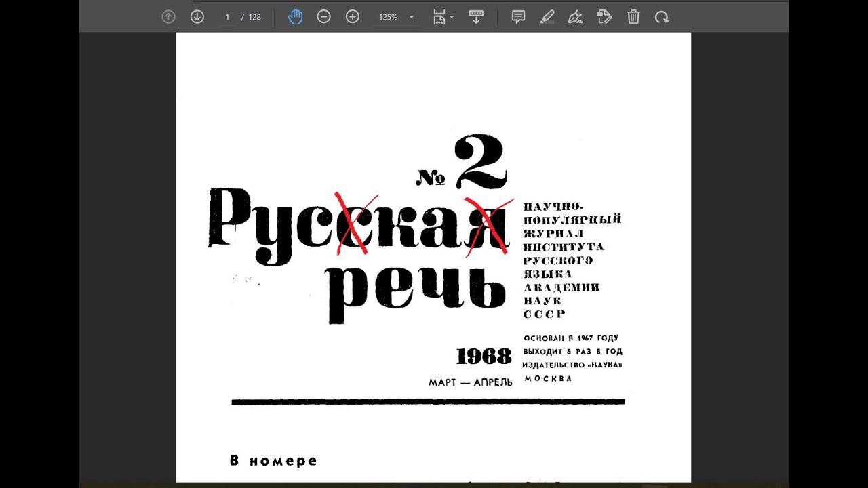Click the 'В номере' heading
This screenshot has width=868, height=488.
(273, 461)
